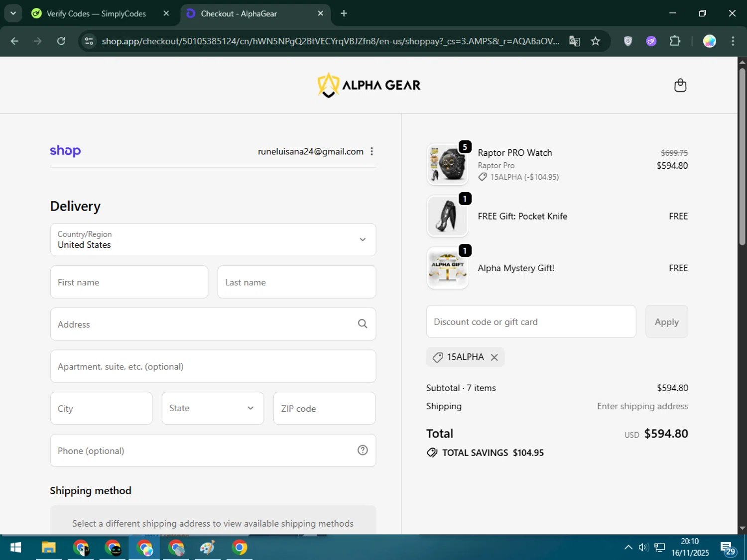Click the Pocket Knife gift thumbnail
Viewport: 747px width, 560px height.
point(448,216)
